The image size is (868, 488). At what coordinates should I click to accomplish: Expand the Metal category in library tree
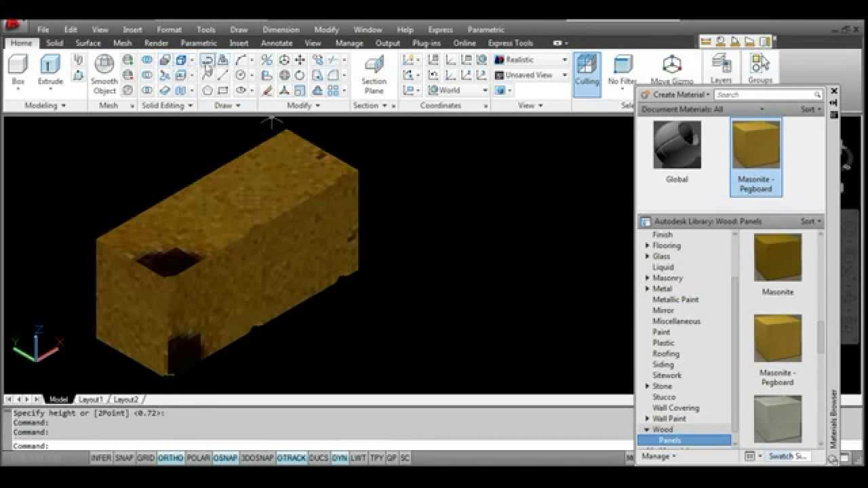coord(648,289)
